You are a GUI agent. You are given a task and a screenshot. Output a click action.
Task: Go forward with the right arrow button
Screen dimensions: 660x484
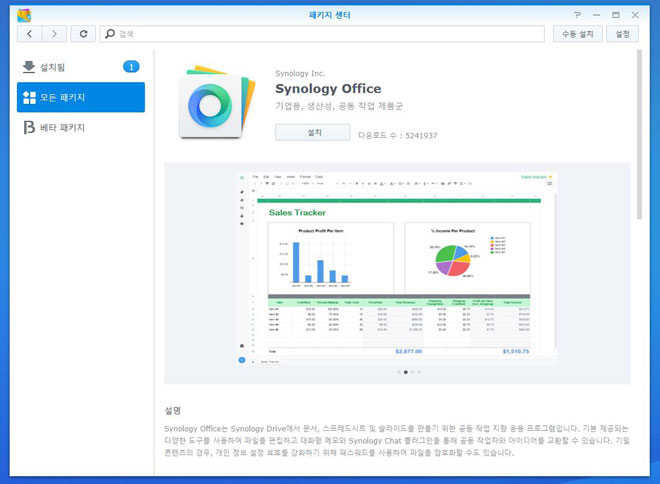click(x=54, y=34)
